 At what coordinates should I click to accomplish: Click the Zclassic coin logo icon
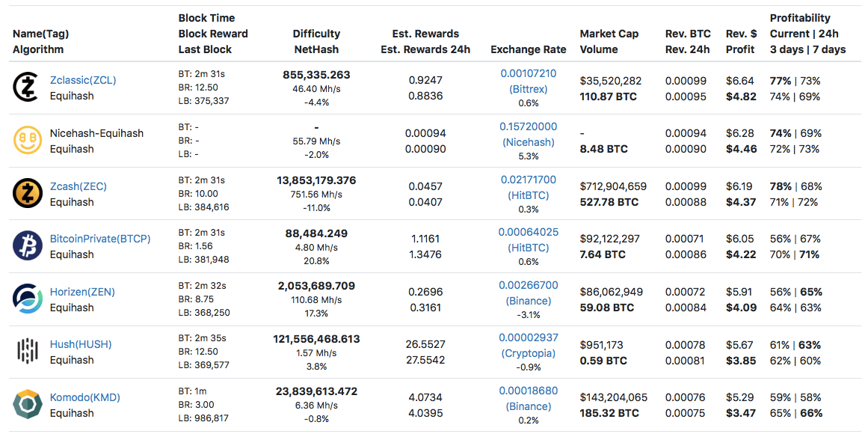pyautogui.click(x=28, y=88)
